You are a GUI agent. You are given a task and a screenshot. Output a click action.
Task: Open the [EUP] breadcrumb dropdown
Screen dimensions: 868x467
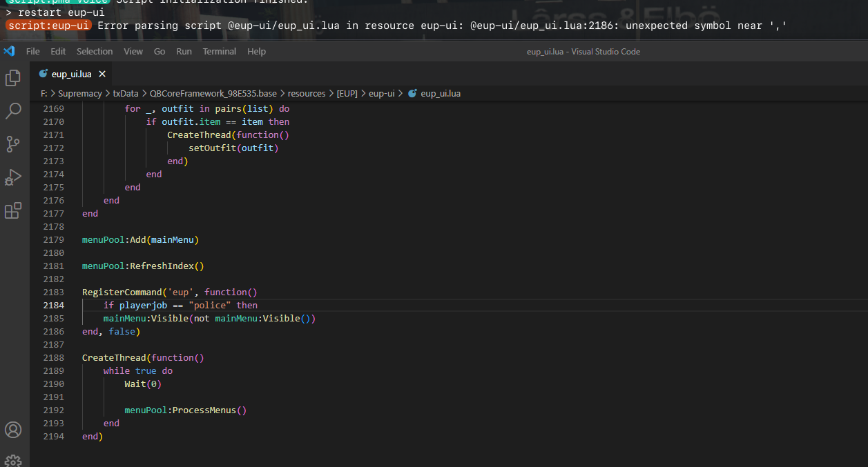[x=347, y=93]
